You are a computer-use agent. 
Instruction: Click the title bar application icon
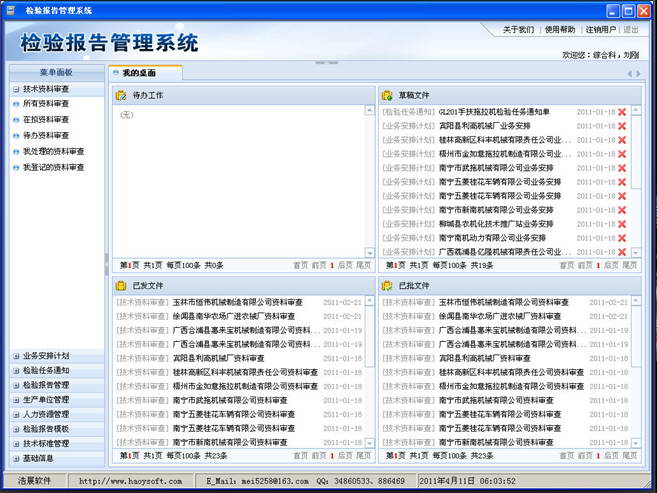tap(11, 10)
